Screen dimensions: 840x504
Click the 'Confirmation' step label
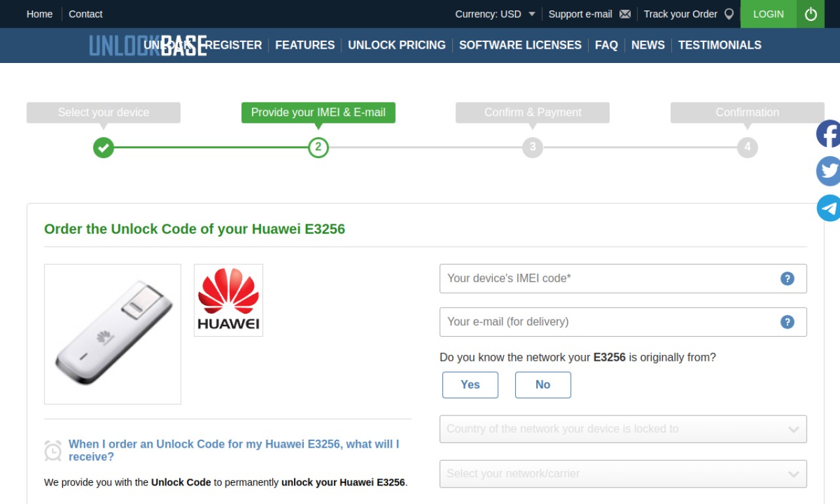(747, 112)
